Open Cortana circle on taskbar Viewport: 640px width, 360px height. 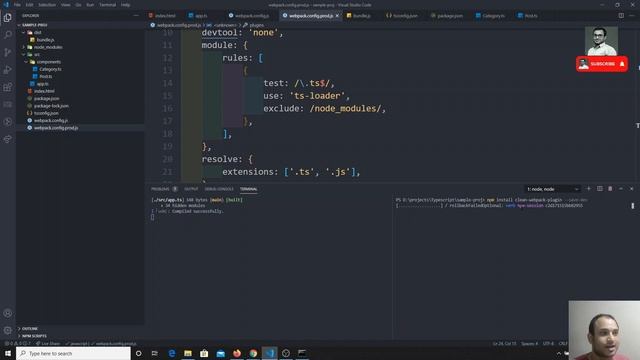point(138,353)
